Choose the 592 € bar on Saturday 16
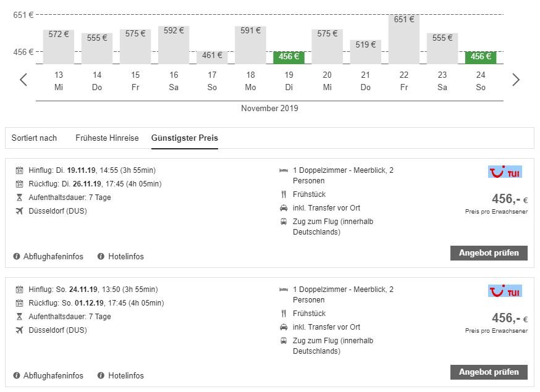 pyautogui.click(x=174, y=44)
